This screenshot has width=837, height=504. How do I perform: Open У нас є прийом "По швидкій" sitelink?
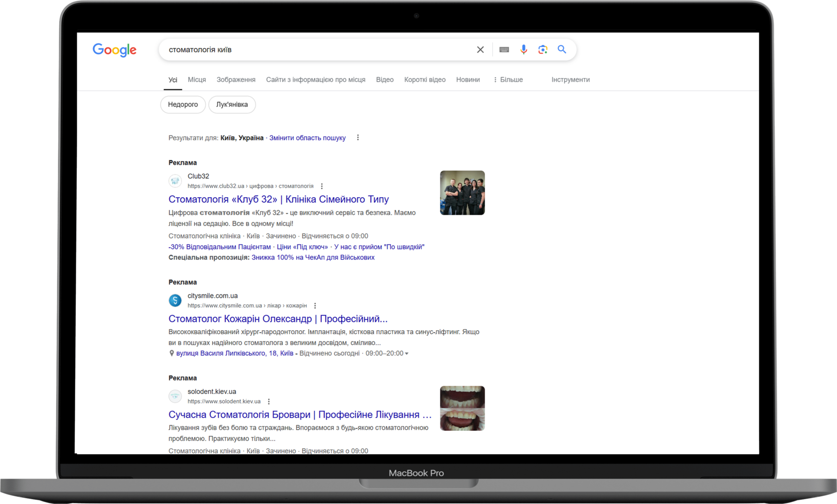tap(379, 247)
